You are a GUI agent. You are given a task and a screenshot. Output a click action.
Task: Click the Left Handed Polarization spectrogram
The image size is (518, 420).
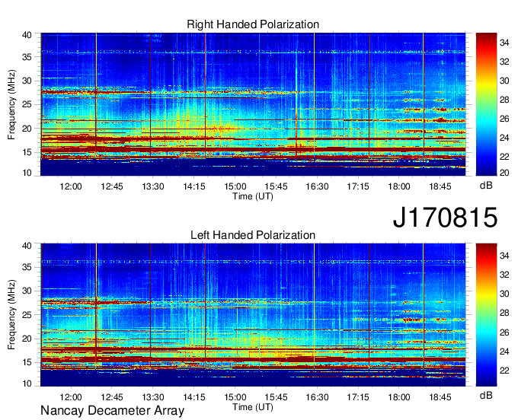point(253,315)
